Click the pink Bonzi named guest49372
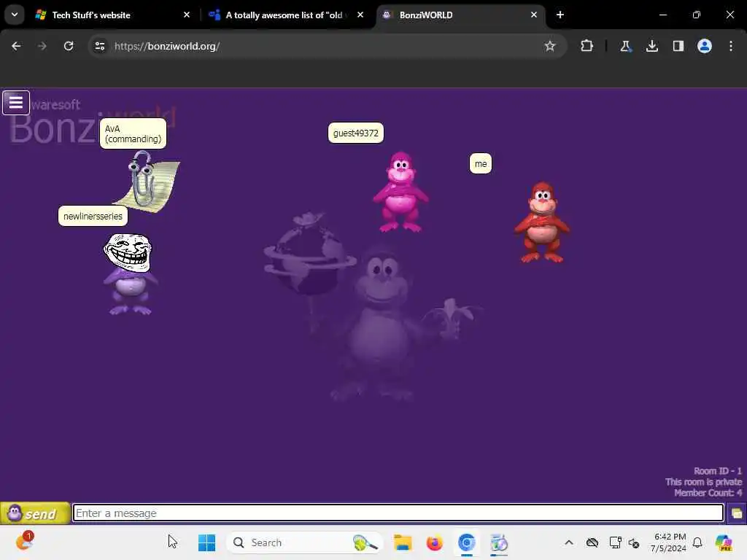747x560 pixels. tap(400, 192)
